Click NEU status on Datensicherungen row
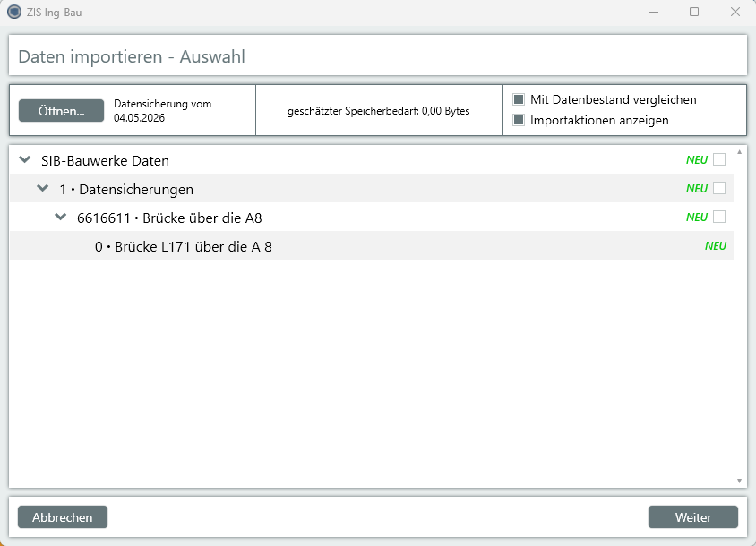This screenshot has width=756, height=546. (x=697, y=189)
